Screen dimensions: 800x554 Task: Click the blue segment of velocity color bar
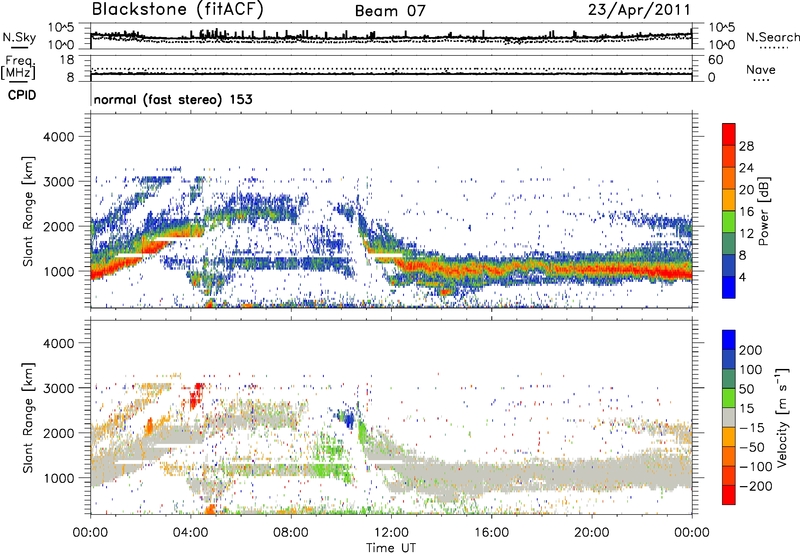tap(729, 340)
